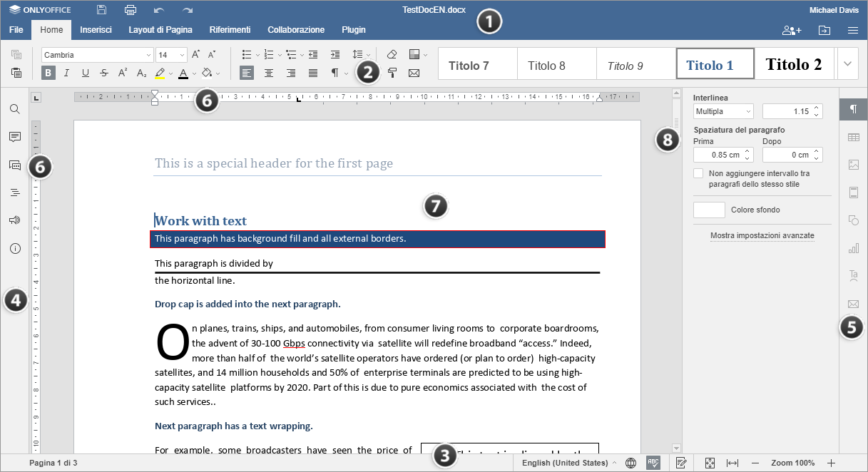868x472 pixels.
Task: Zoom out with the minus button
Action: coord(755,463)
